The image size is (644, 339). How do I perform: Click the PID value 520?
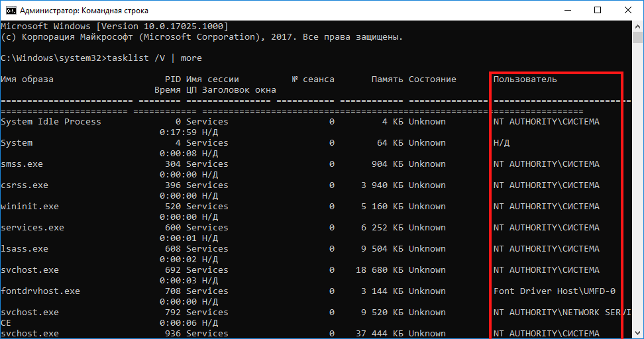pos(173,207)
